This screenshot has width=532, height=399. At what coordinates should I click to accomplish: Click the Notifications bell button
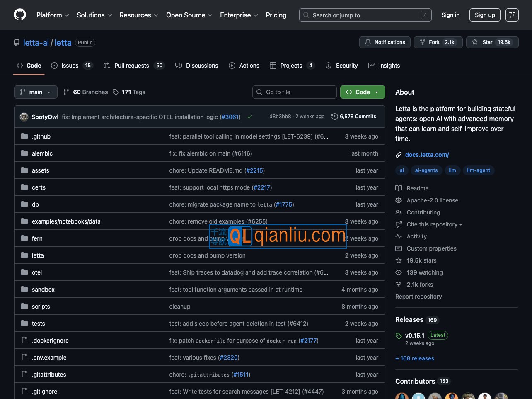pos(385,42)
